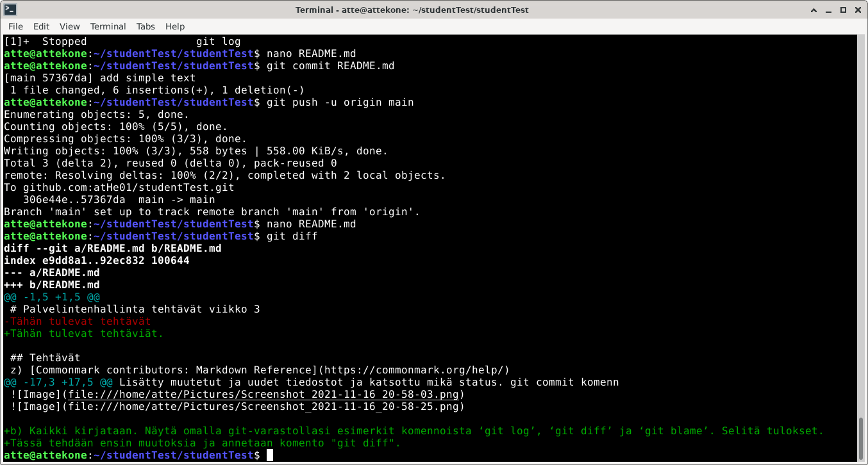Click '[1]+ Stopped git log' line
Screen dimensions: 868x465
point(122,42)
